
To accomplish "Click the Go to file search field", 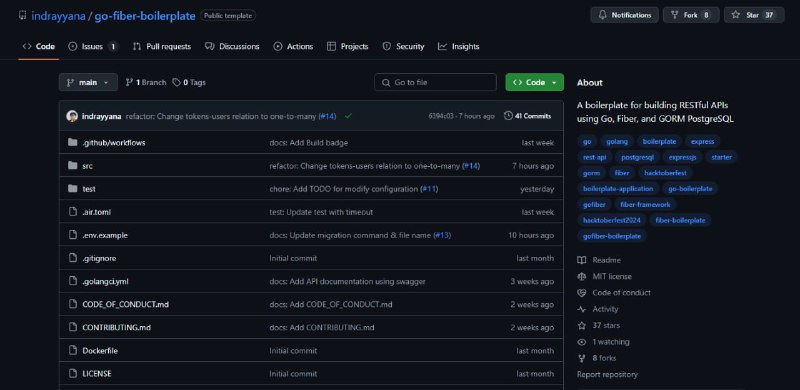I will 435,82.
